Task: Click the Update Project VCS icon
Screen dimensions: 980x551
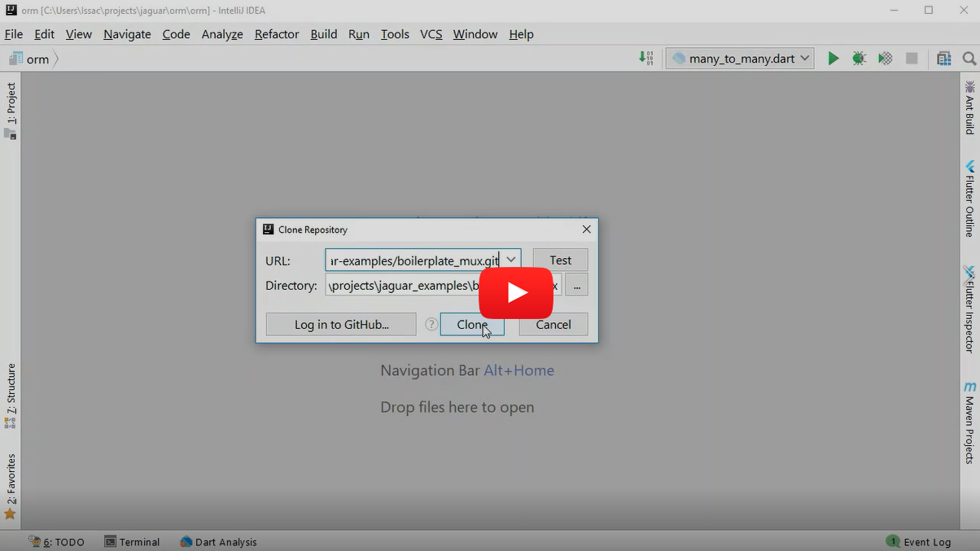Action: coord(645,58)
